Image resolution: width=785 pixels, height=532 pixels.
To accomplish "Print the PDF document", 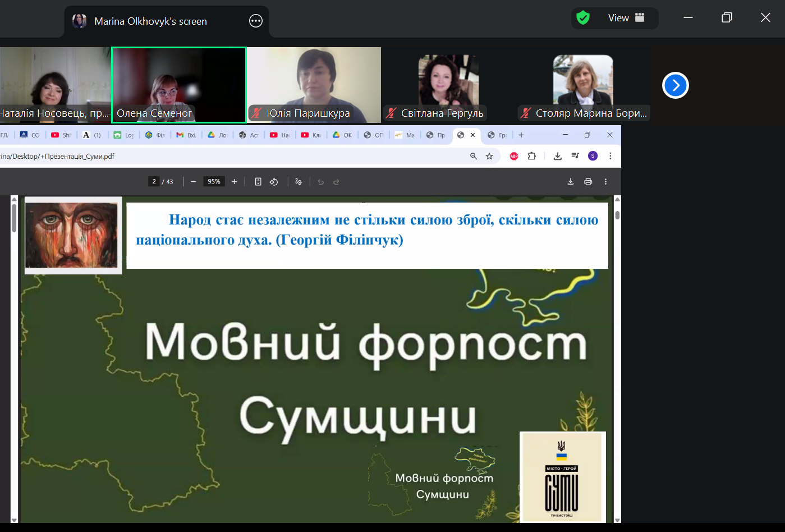I will pyautogui.click(x=588, y=182).
